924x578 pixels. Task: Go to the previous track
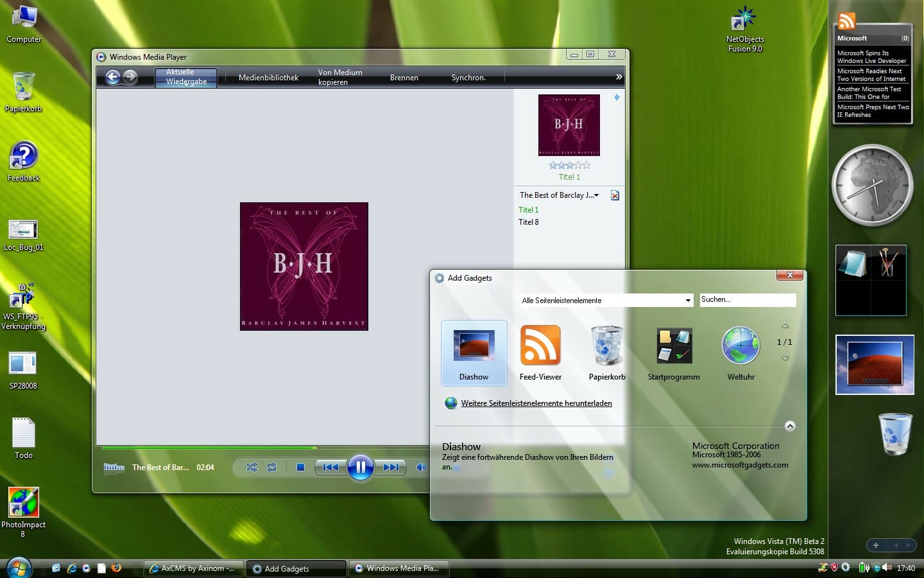(x=330, y=468)
